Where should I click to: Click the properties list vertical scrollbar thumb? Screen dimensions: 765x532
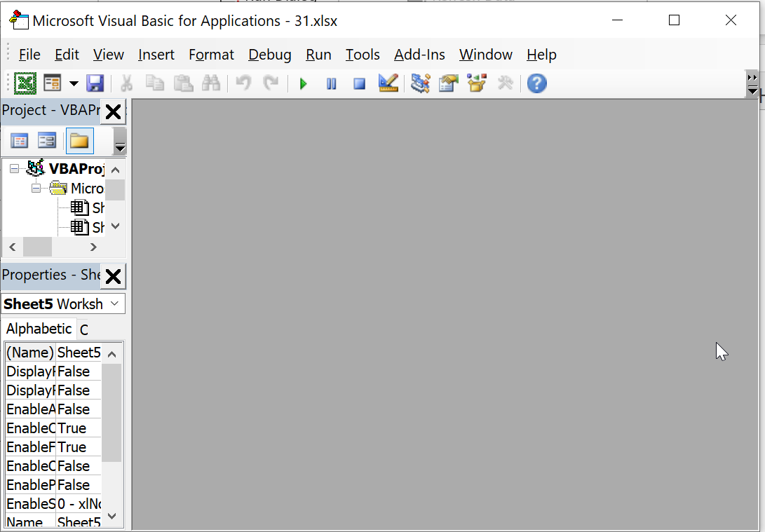point(111,413)
